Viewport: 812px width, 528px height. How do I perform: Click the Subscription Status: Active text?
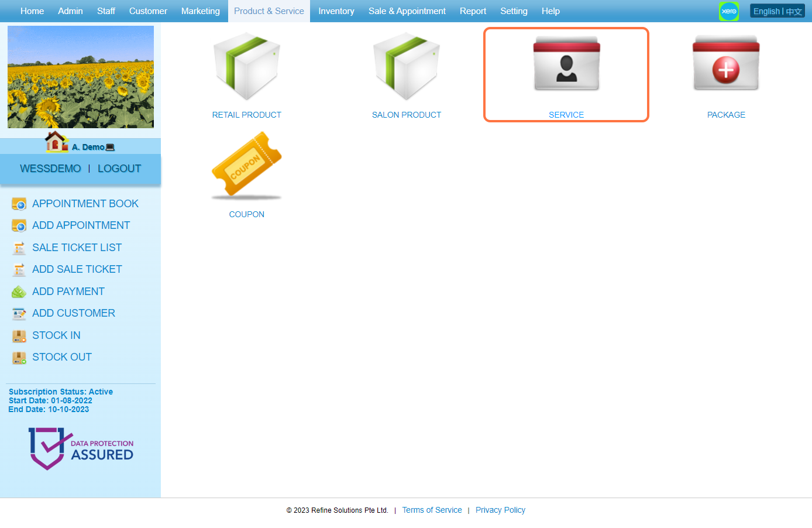pyautogui.click(x=61, y=392)
